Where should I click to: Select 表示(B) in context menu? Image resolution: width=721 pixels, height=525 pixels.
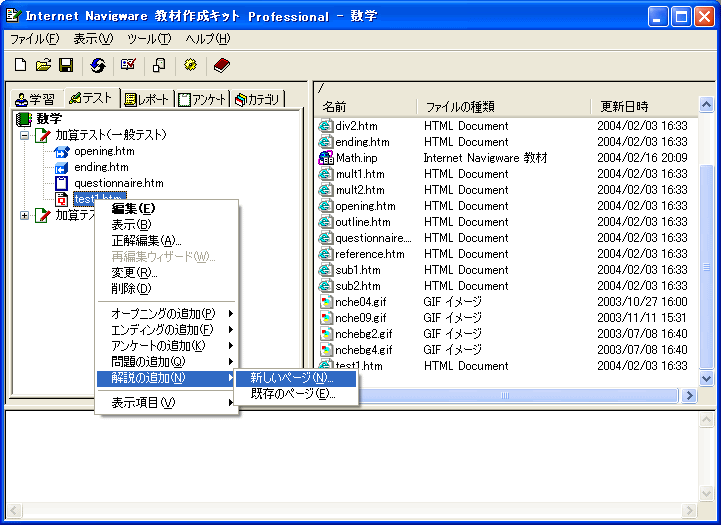(167, 225)
